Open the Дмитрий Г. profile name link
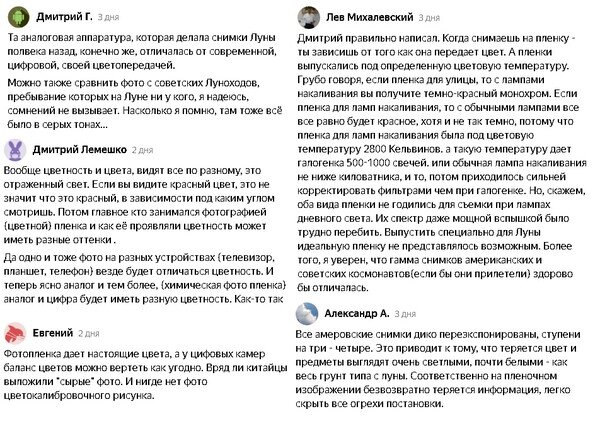This screenshot has height=426, width=600. click(x=63, y=18)
